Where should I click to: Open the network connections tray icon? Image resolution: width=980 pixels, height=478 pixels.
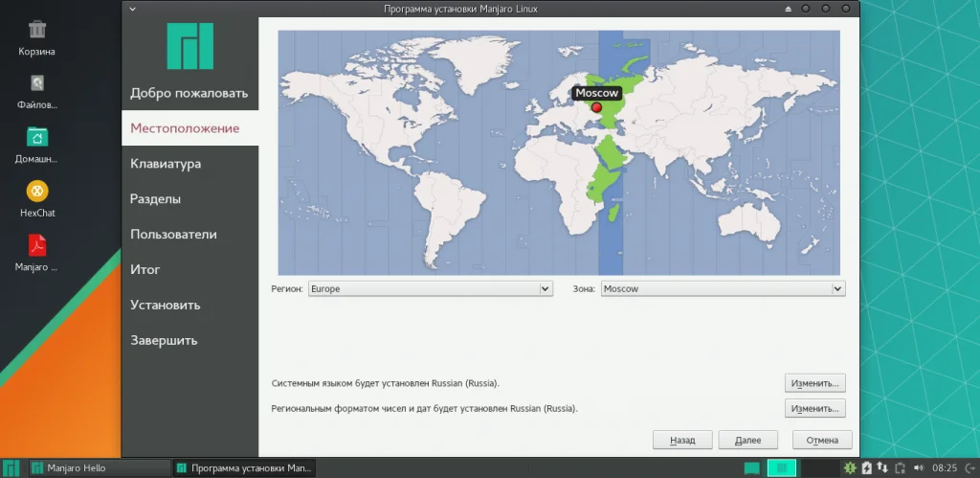pos(882,468)
